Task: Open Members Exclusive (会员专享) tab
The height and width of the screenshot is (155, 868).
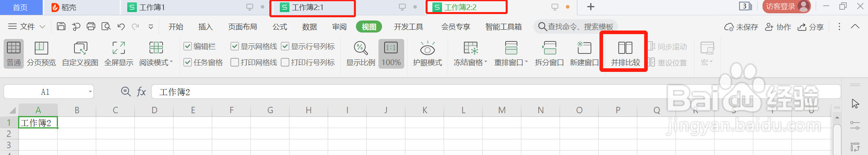Action: tap(456, 27)
